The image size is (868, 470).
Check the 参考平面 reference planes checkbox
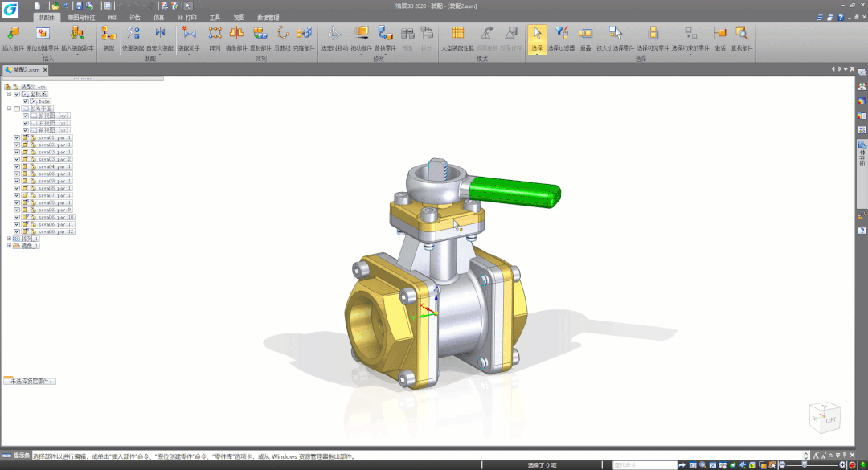point(17,108)
